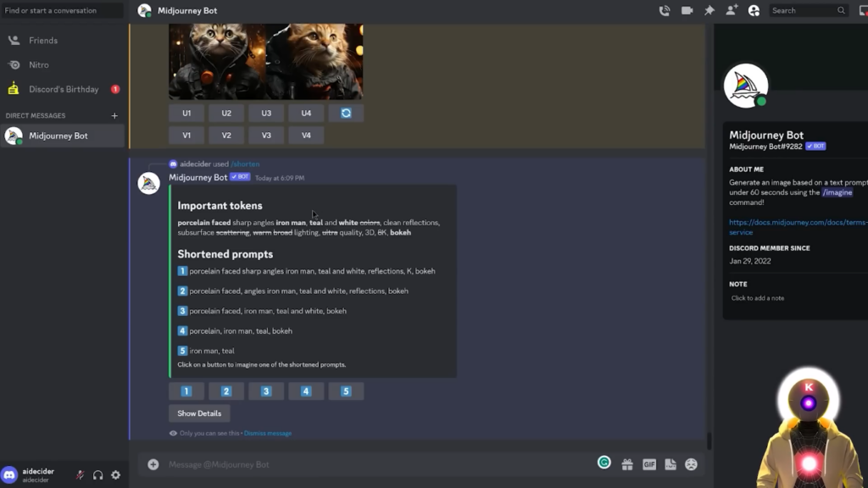Click the re-roll refresh button
This screenshot has width=868, height=488.
click(x=346, y=113)
